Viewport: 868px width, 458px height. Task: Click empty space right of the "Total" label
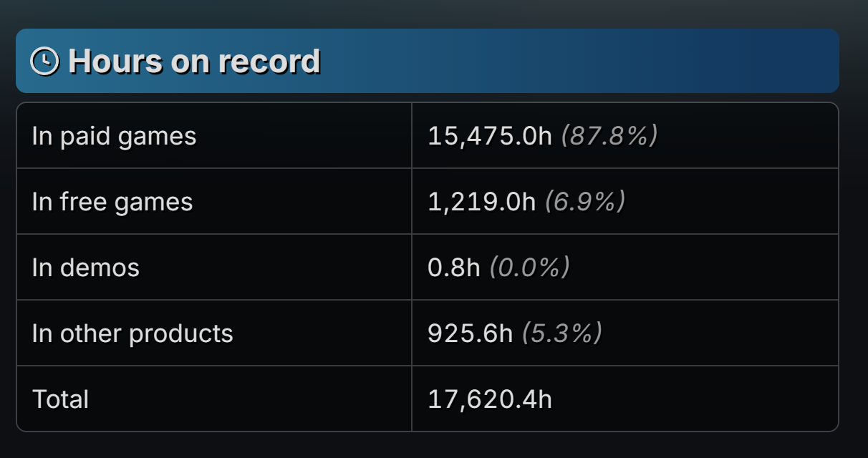click(x=251, y=399)
